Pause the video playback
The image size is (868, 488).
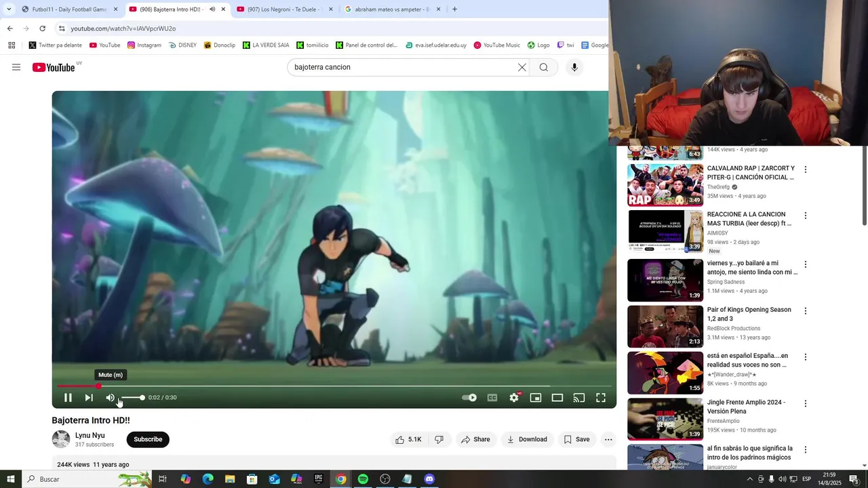68,398
